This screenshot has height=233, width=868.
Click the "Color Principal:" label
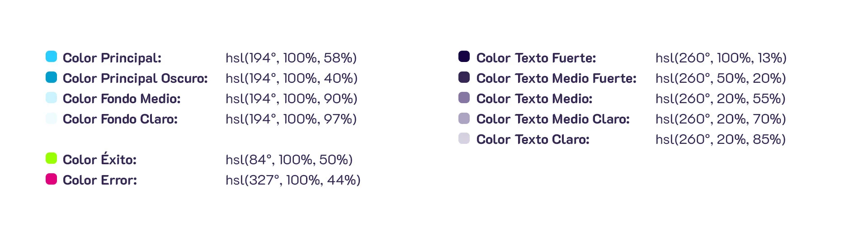coord(112,58)
